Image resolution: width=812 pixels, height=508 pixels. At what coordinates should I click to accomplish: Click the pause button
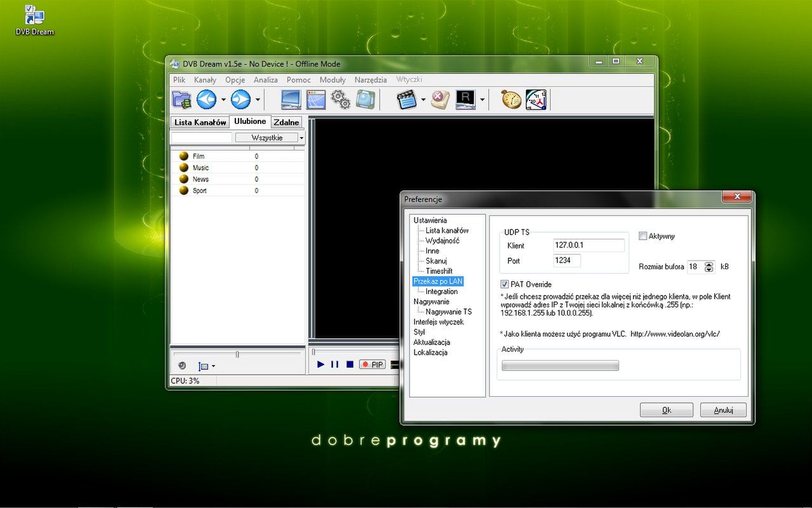click(x=335, y=364)
